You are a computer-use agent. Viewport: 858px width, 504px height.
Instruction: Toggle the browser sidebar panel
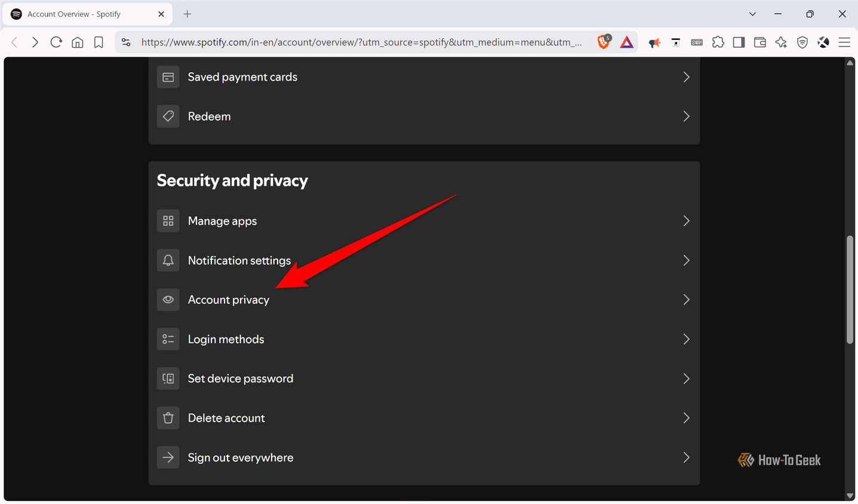[739, 42]
